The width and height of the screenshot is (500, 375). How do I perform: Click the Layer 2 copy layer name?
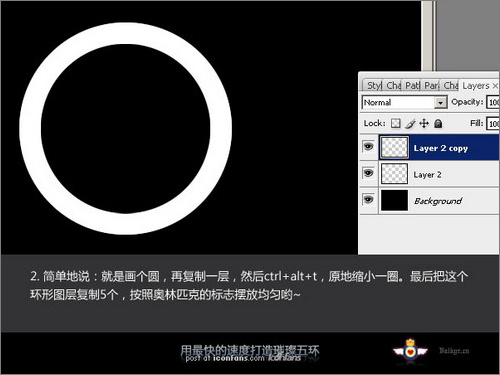(441, 148)
